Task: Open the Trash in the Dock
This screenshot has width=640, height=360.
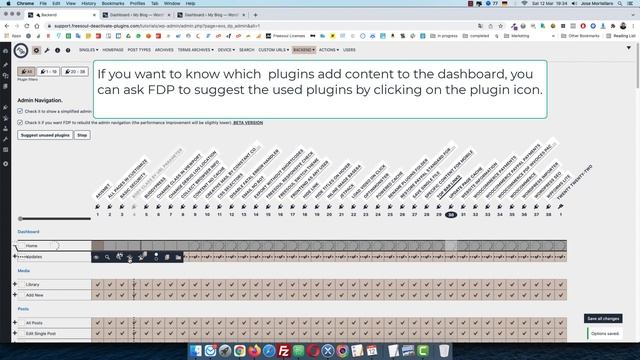Action: tap(444, 351)
